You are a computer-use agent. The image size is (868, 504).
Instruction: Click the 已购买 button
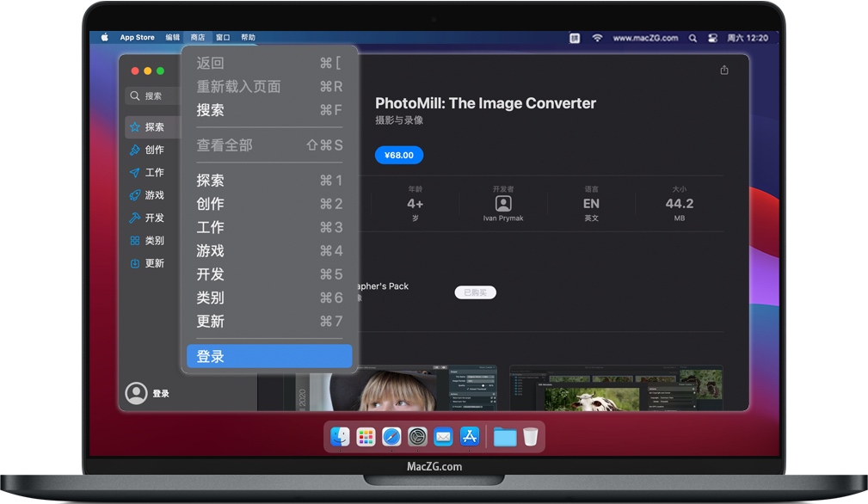coord(476,292)
